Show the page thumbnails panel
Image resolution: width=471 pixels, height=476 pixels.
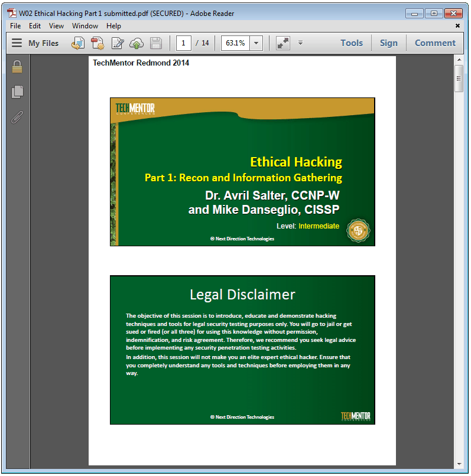point(17,92)
